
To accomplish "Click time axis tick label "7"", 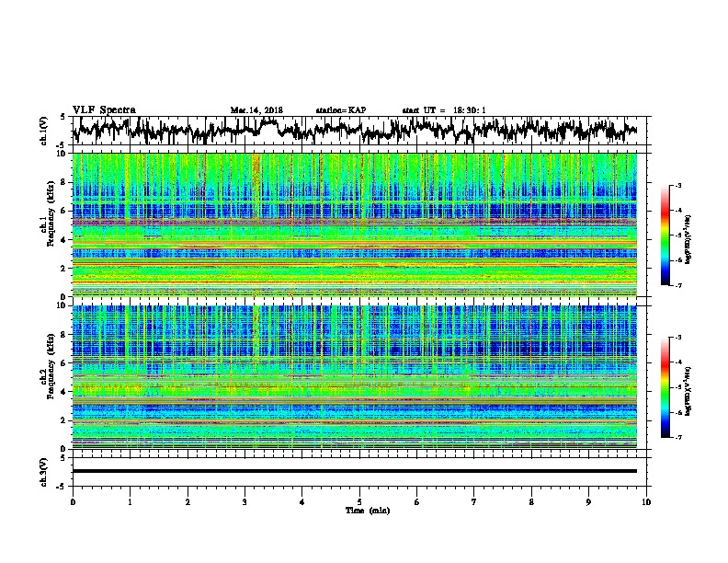I will coord(474,502).
